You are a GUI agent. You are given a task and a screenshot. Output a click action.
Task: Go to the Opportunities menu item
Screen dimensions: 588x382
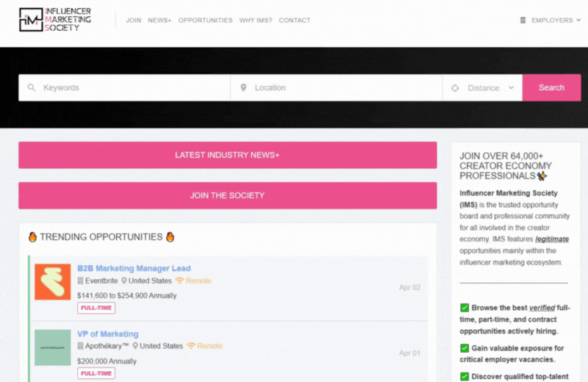205,21
